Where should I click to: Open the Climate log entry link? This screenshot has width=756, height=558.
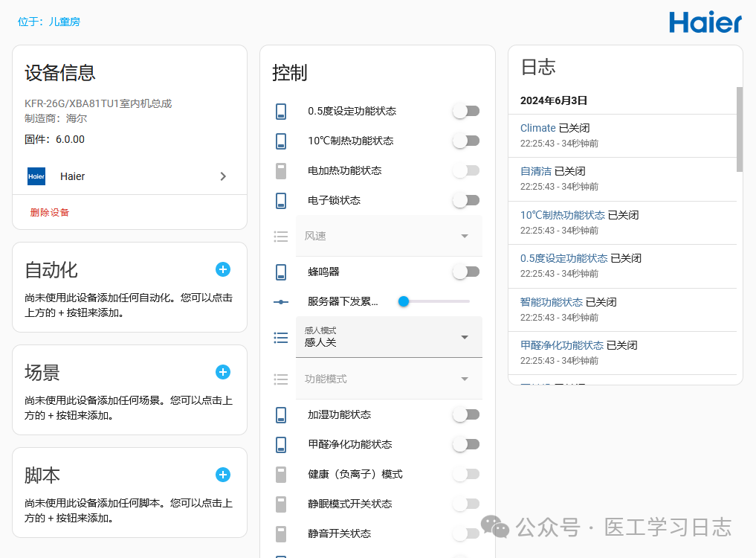(537, 127)
